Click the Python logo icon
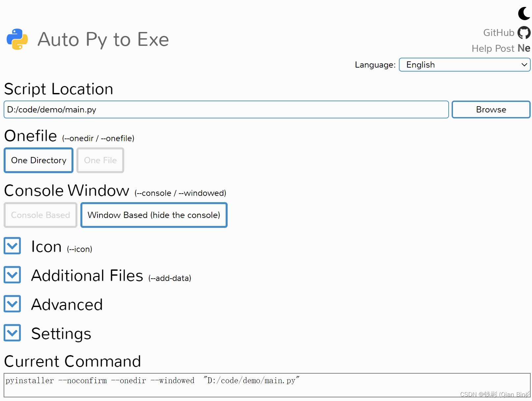Screen dimensions: 532x401 tap(17, 39)
